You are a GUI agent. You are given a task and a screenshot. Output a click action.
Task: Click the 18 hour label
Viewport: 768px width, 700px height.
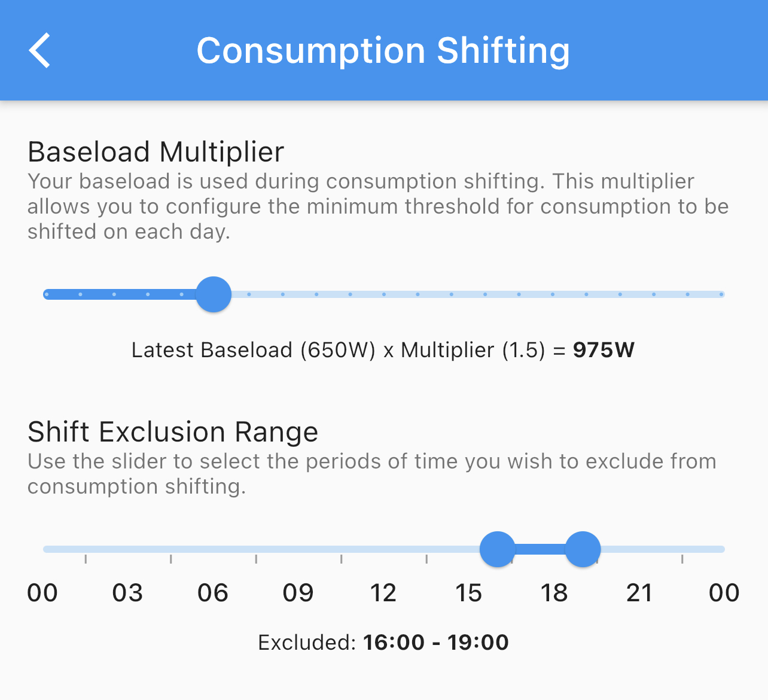[554, 593]
